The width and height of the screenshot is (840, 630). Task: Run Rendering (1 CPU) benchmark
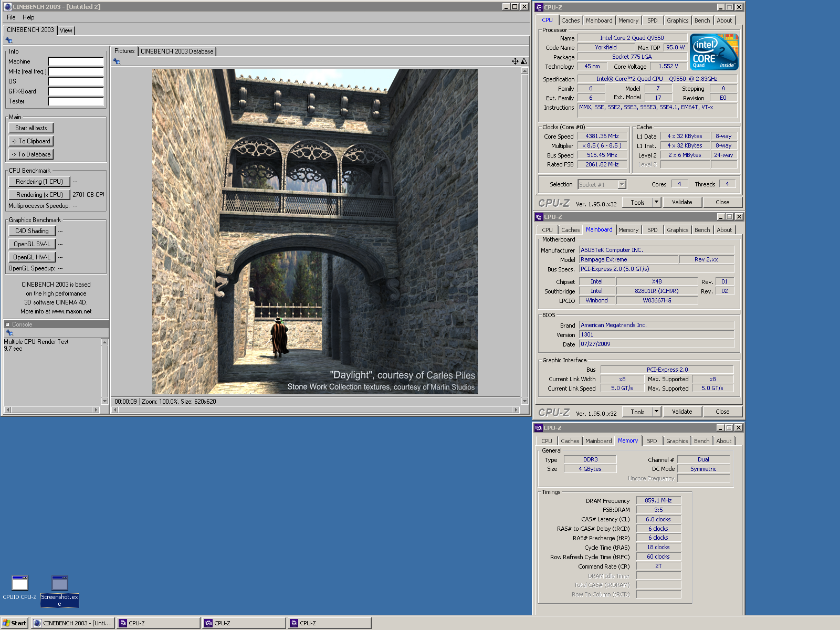pyautogui.click(x=39, y=182)
